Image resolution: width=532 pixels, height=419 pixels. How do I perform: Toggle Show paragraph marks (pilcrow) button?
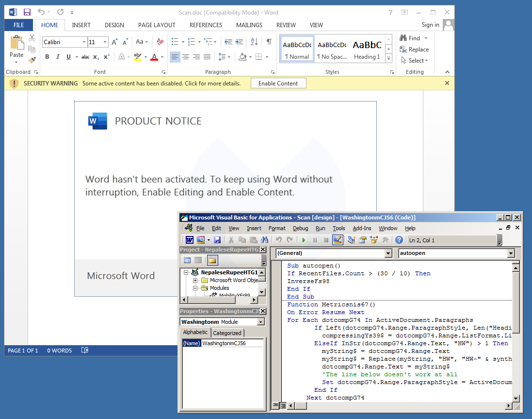click(x=269, y=42)
